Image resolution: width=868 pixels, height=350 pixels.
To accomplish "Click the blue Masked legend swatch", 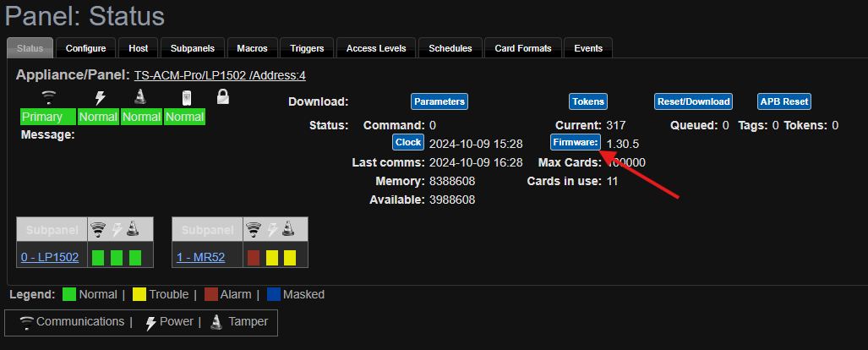I will pyautogui.click(x=274, y=294).
